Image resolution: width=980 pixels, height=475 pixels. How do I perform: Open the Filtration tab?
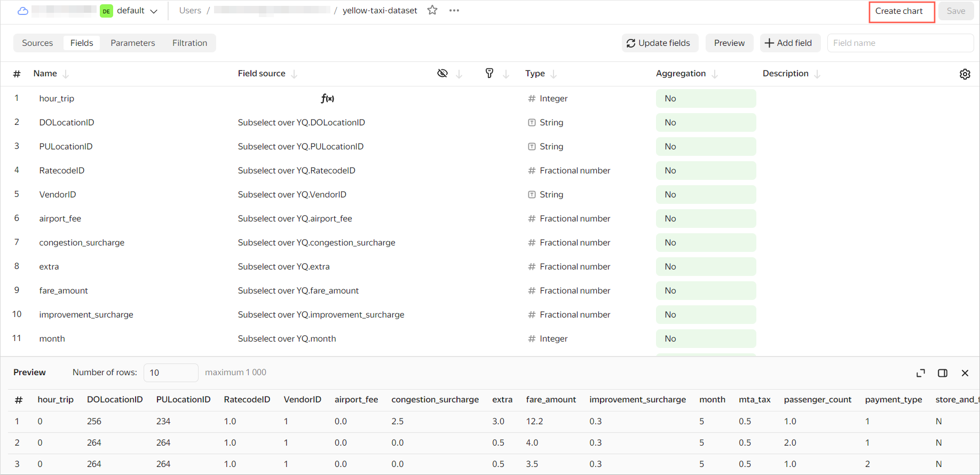coord(189,43)
